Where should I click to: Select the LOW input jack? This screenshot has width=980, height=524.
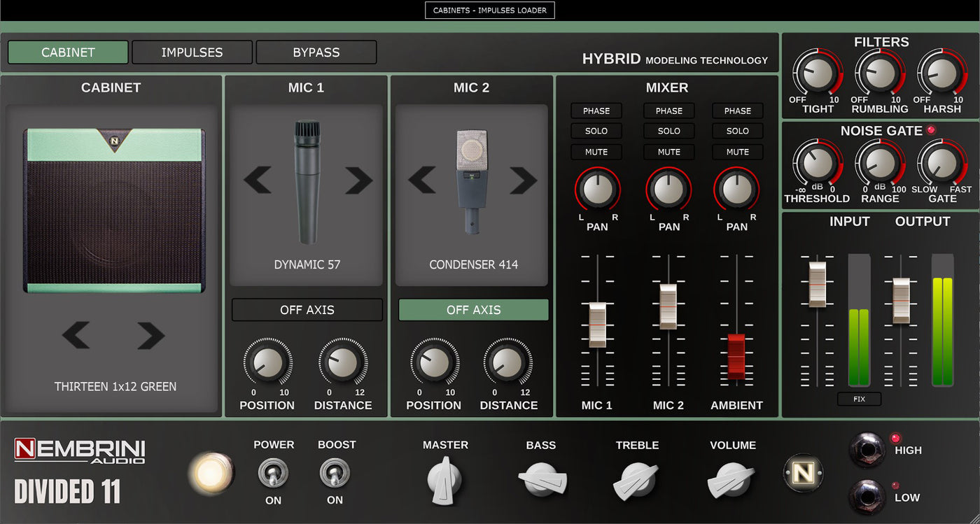867,497
